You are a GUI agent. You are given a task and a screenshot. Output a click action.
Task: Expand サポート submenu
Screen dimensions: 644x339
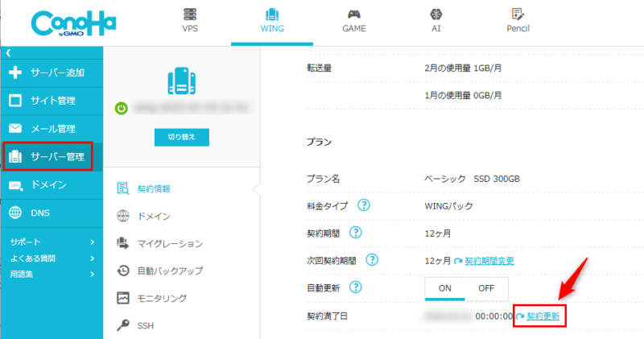pos(52,242)
